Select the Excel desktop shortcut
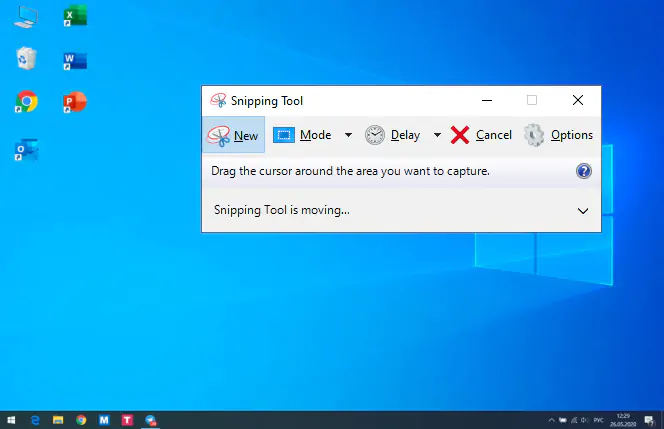Image resolution: width=664 pixels, height=429 pixels. click(75, 16)
